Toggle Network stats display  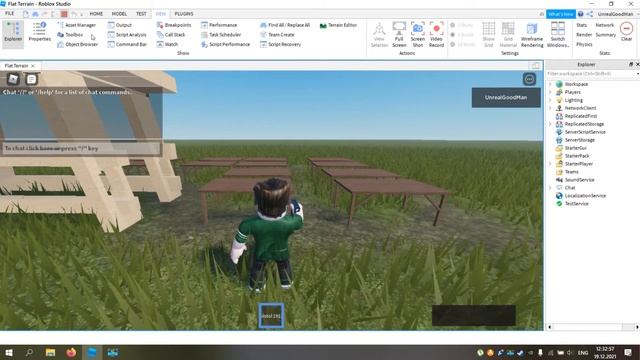pyautogui.click(x=604, y=25)
